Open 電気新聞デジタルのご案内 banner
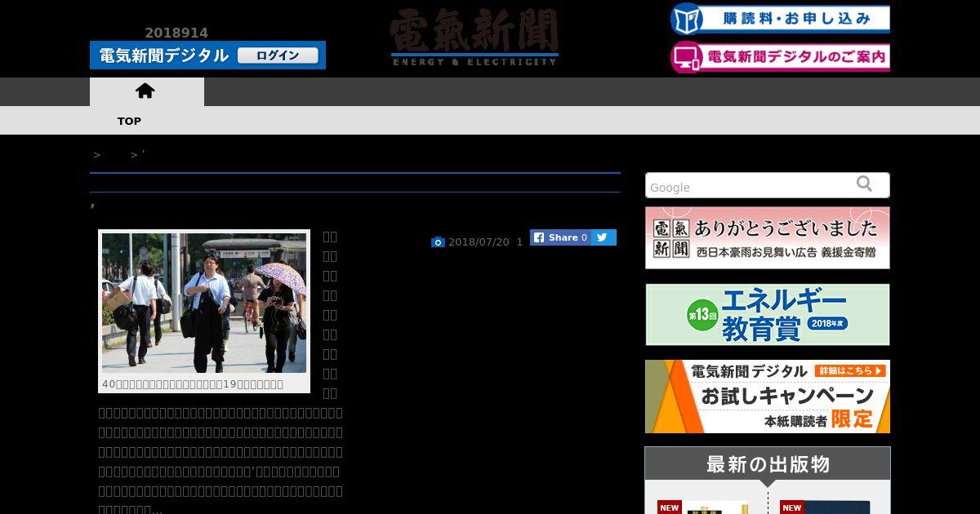This screenshot has height=514, width=980. pos(780,57)
